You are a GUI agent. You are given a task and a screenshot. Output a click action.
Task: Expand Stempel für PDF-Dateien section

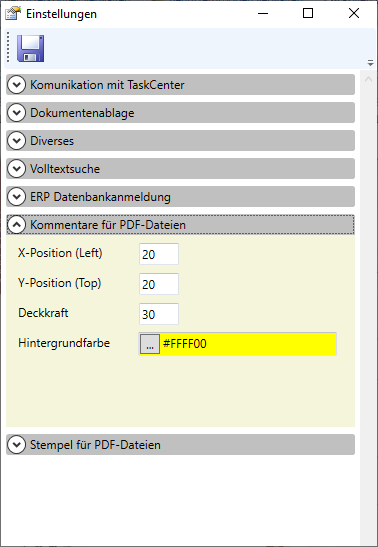[x=180, y=445]
